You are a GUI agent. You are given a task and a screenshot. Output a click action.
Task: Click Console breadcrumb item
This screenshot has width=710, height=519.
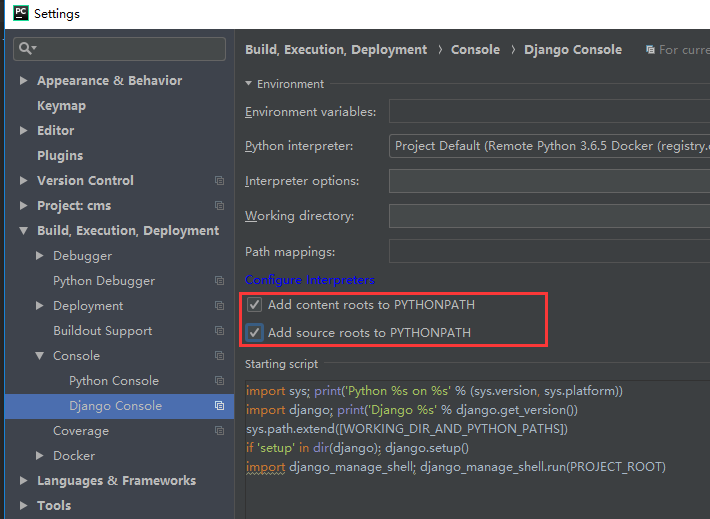click(x=475, y=49)
